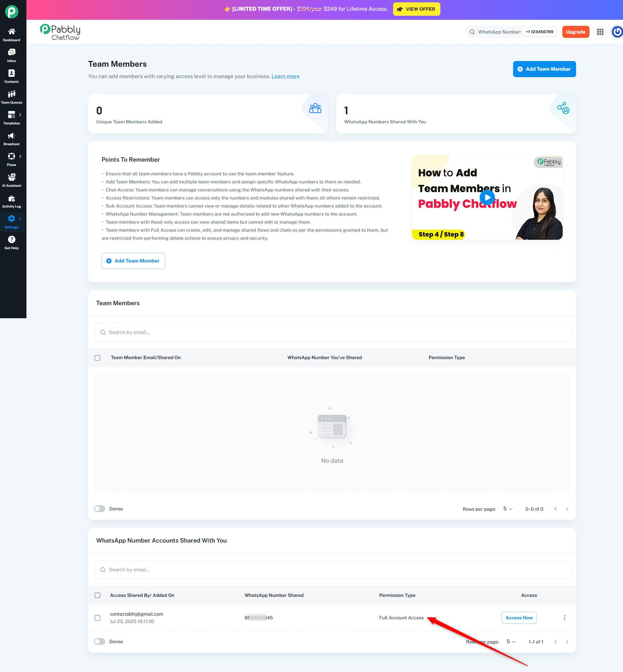Go to Contacts in the sidebar

pyautogui.click(x=11, y=76)
